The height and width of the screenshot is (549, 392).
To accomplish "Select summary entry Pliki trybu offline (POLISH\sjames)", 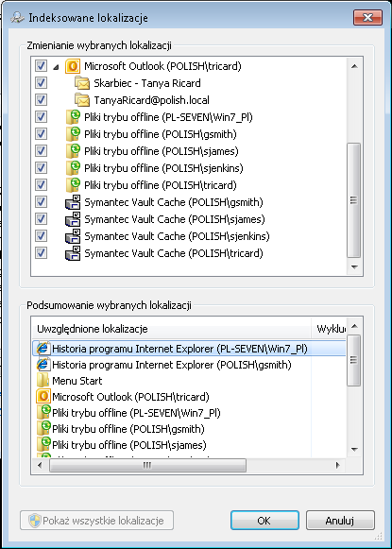I will [129, 445].
